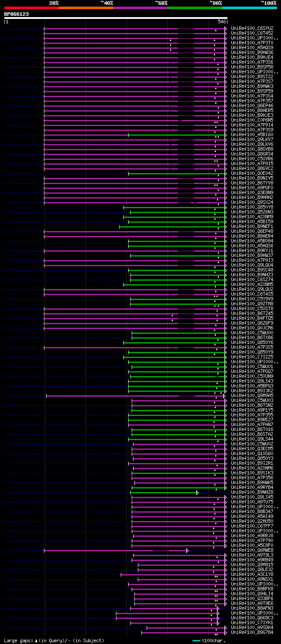Open hit UniRef100_C6SYU2
Screen dimensions: 281x644
[x=252, y=29]
